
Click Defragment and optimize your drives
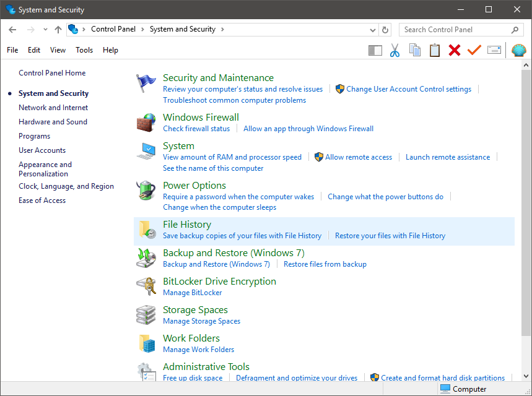[x=297, y=378]
